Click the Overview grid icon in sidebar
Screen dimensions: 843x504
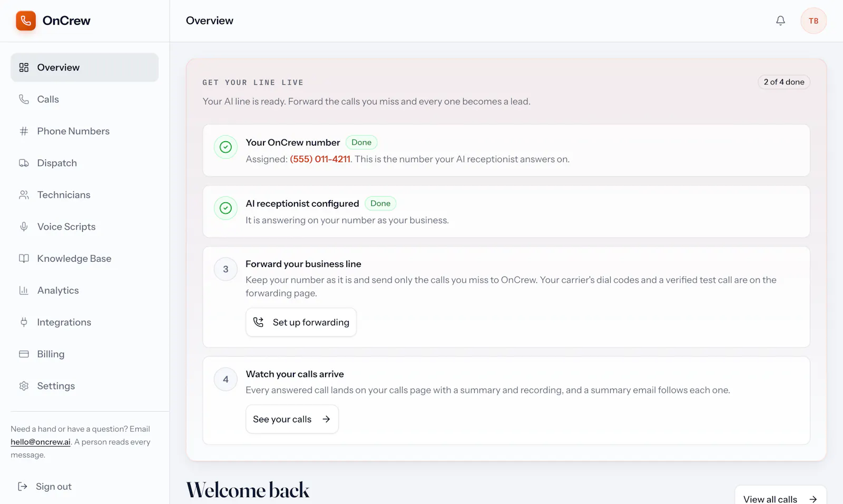pyautogui.click(x=24, y=67)
